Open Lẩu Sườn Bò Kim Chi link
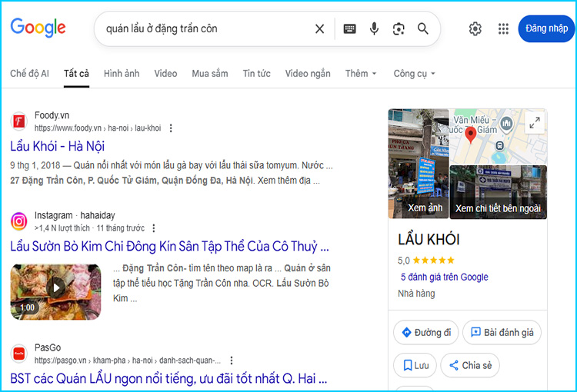Image resolution: width=577 pixels, height=392 pixels. point(169,247)
